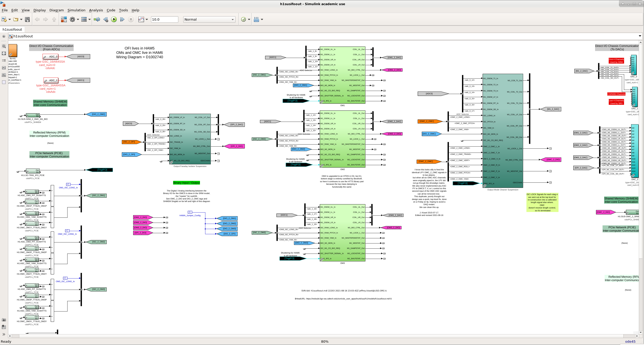Click the horizontal scrollbar of the canvas

pyautogui.click(x=323, y=336)
